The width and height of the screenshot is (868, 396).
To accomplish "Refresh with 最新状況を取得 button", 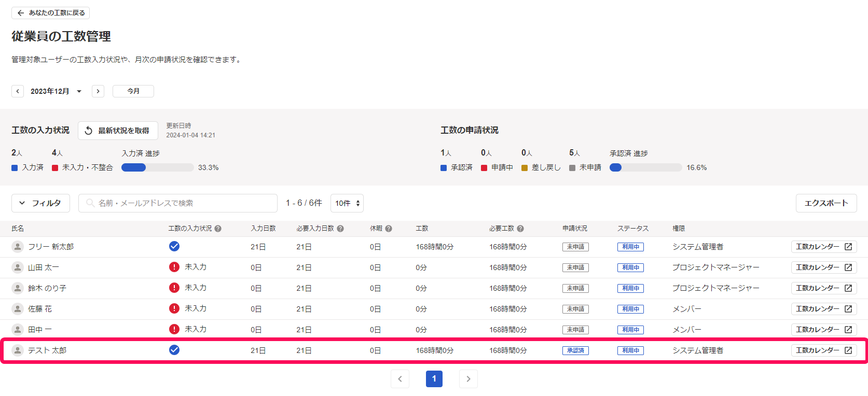I will (118, 131).
